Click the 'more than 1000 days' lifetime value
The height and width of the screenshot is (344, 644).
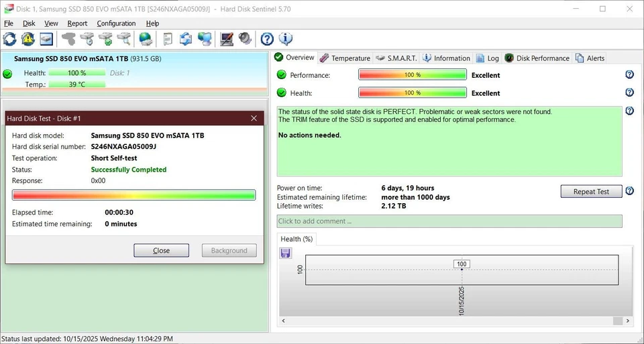(416, 197)
